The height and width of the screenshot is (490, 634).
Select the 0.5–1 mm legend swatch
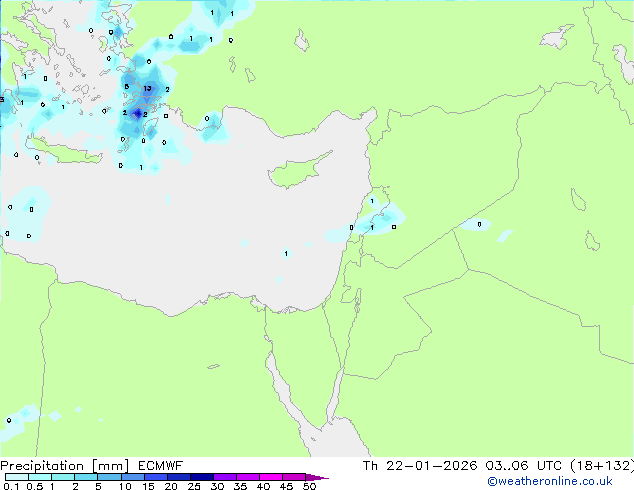click(x=40, y=477)
